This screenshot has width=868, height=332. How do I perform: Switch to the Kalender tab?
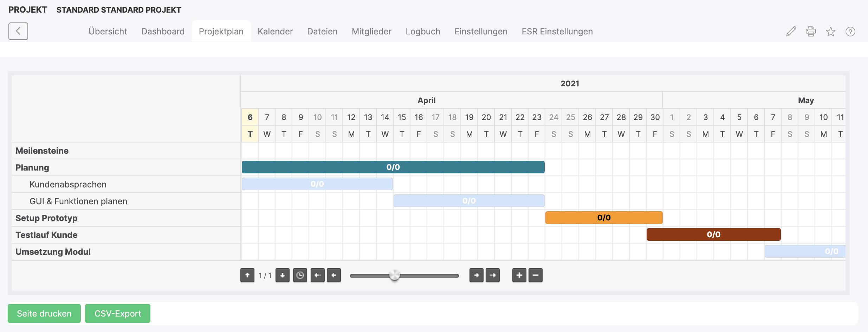(x=275, y=32)
